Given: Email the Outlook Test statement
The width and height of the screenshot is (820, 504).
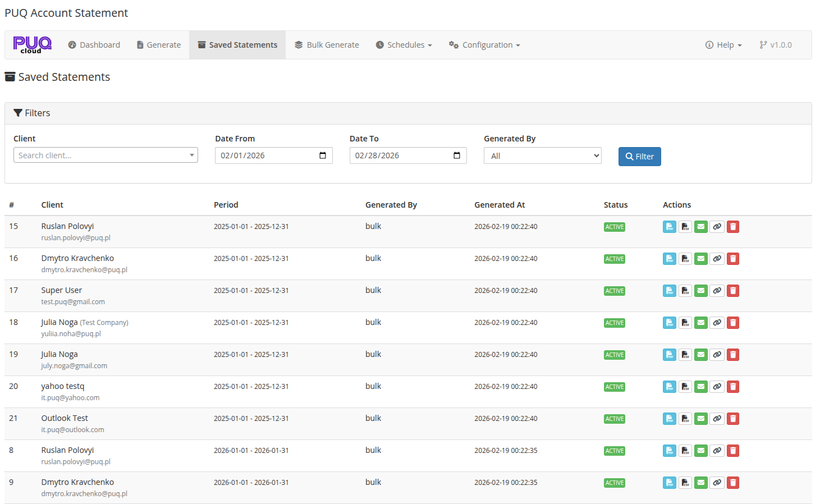Looking at the screenshot, I should pyautogui.click(x=700, y=418).
